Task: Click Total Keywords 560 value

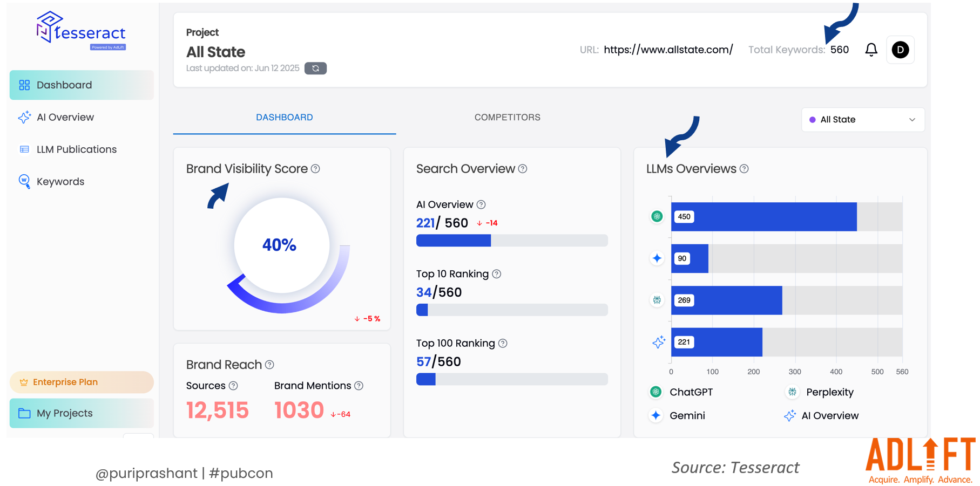Action: click(x=840, y=50)
